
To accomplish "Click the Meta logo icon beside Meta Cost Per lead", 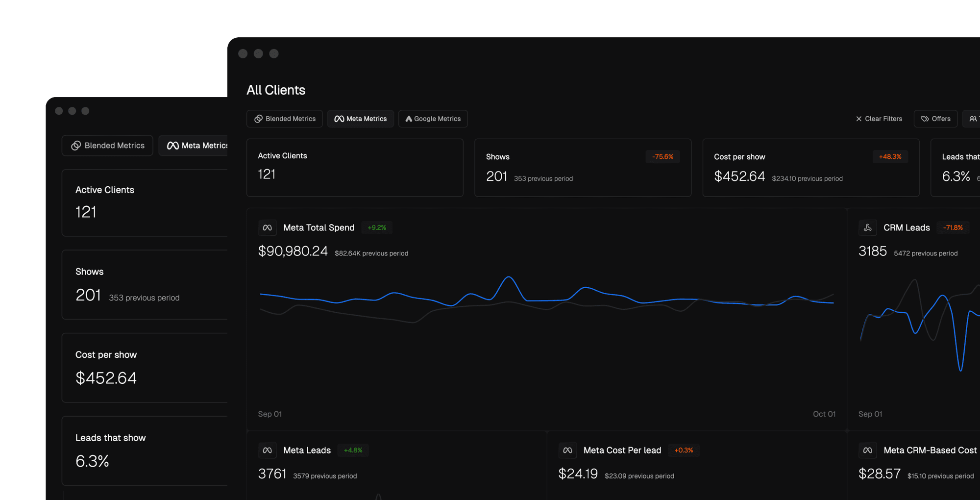I will click(x=567, y=450).
